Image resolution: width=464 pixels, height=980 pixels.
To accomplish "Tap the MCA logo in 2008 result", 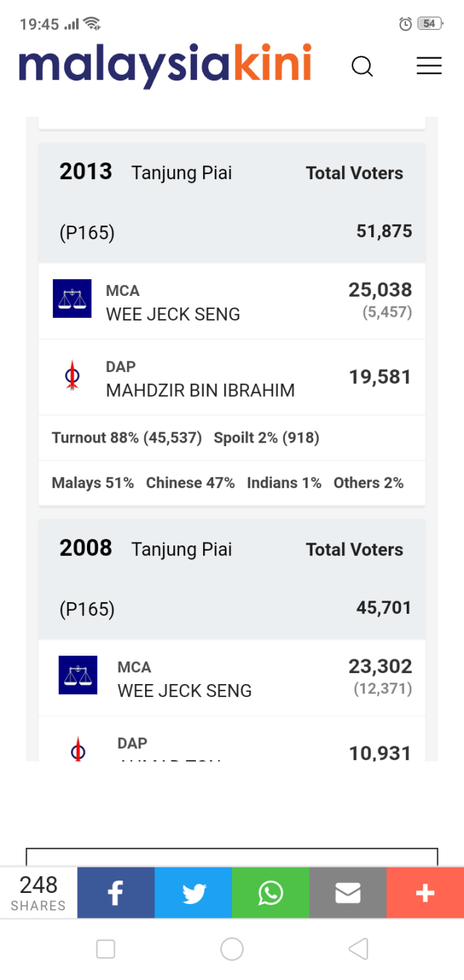I will pyautogui.click(x=78, y=675).
